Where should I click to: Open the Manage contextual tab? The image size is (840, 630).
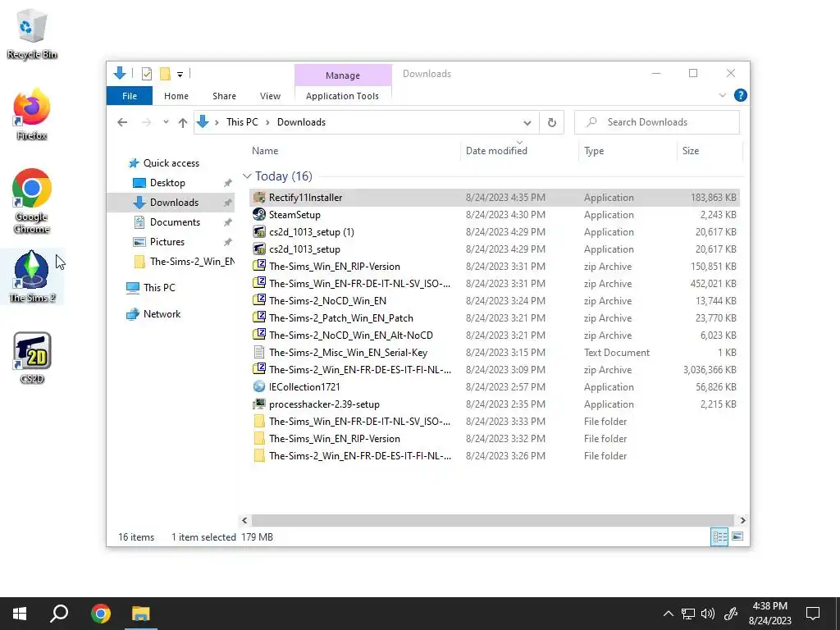[x=343, y=75]
